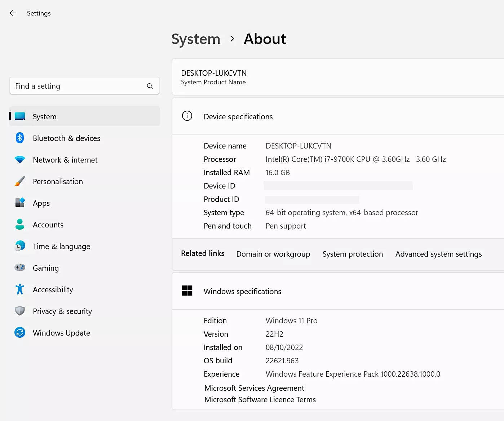The height and width of the screenshot is (421, 504).
Task: Click the System breadcrumb in the header
Action: [x=196, y=39]
